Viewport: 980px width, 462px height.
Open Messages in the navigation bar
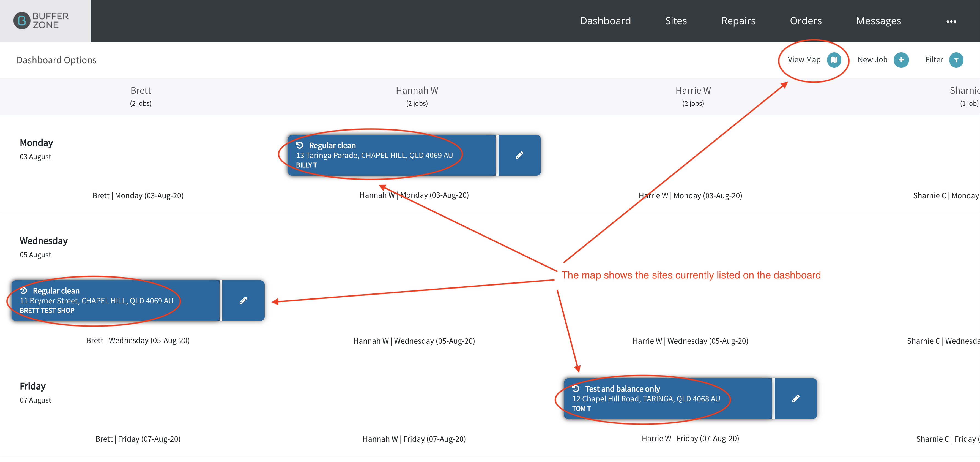click(x=878, y=21)
